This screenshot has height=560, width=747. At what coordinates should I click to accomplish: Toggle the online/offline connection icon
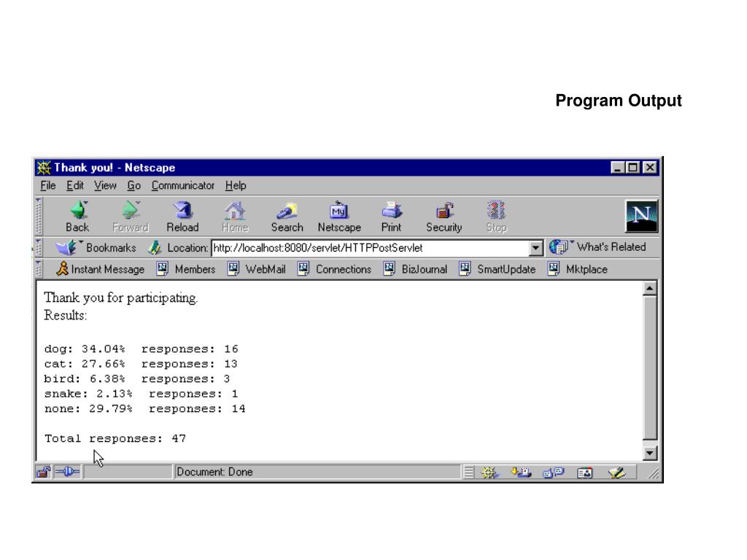(67, 472)
